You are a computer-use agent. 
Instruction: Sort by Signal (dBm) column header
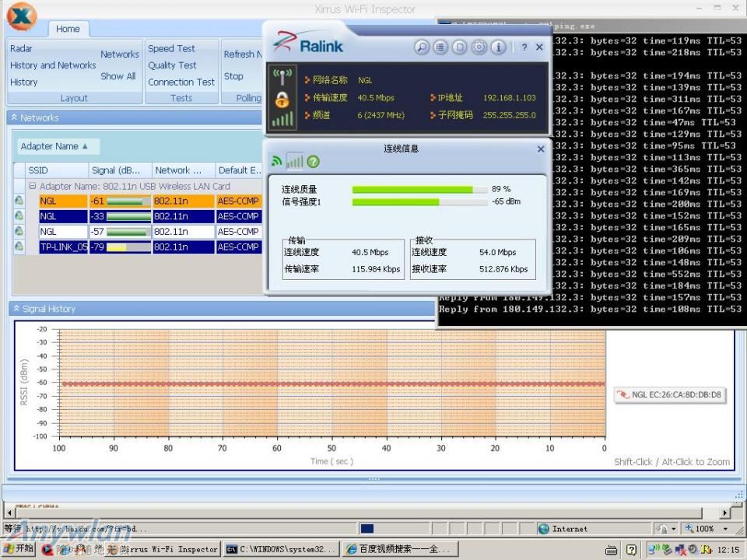click(x=120, y=170)
